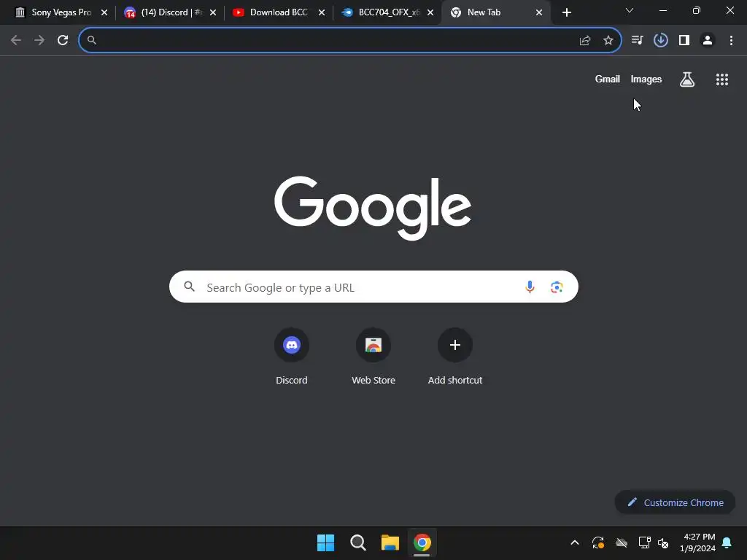Open the sync status tray icon

[598, 542]
